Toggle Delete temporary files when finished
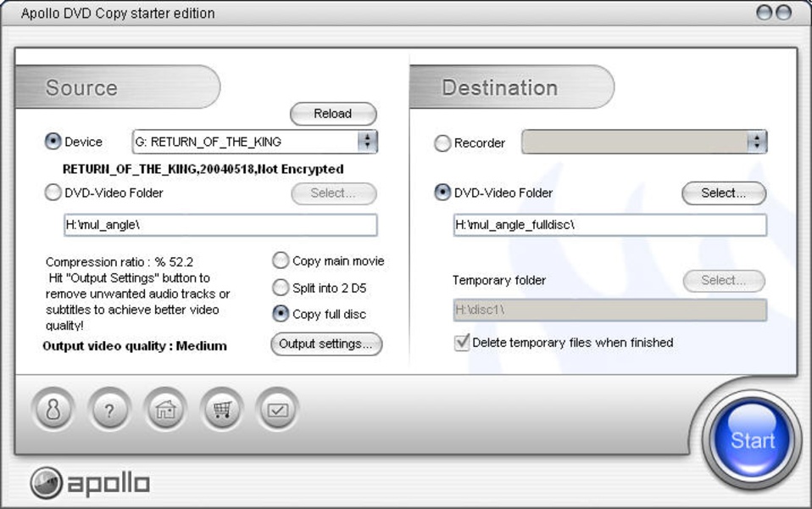Viewport: 812px width, 509px height. coord(462,343)
